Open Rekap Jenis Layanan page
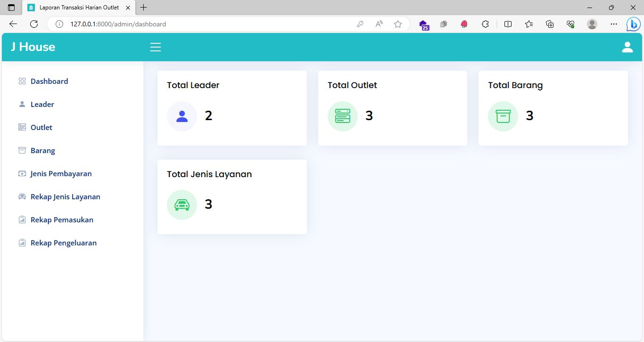The height and width of the screenshot is (342, 644). [x=65, y=196]
